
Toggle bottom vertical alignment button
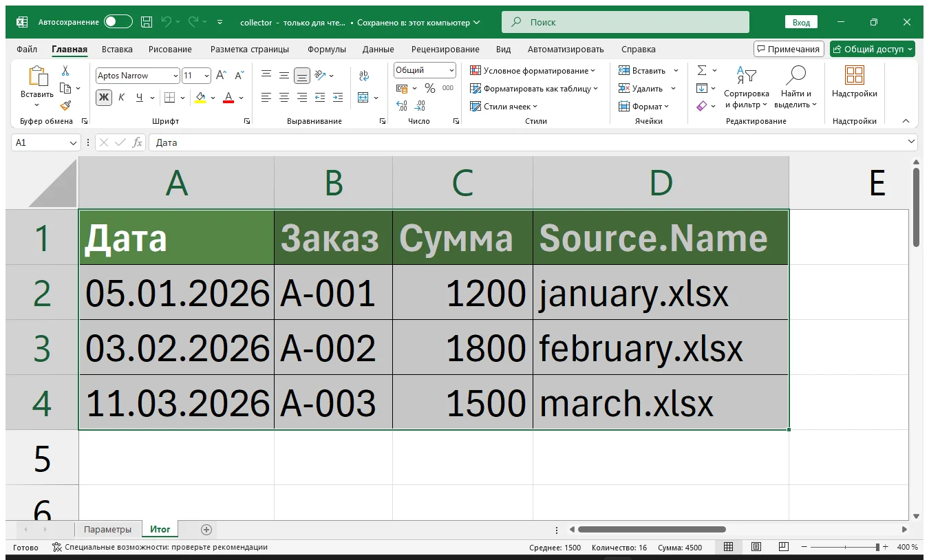[301, 76]
